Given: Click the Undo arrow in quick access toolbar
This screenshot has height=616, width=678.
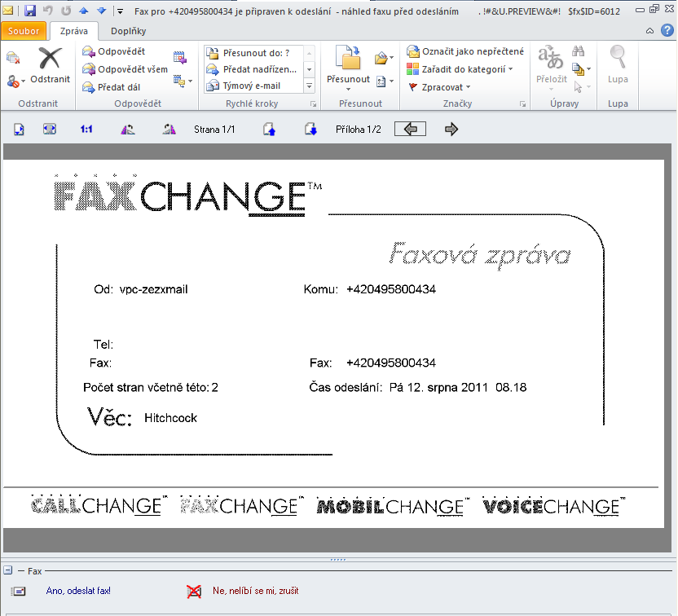Looking at the screenshot, I should (x=47, y=11).
